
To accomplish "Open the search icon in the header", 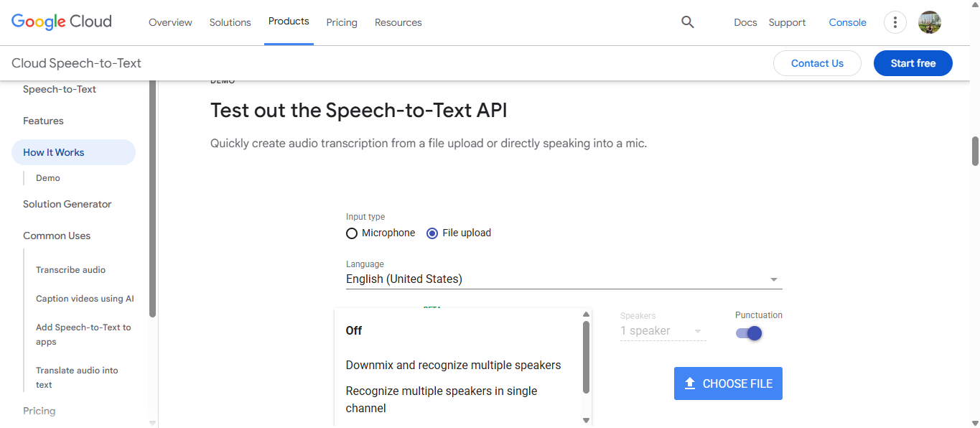I will [687, 22].
